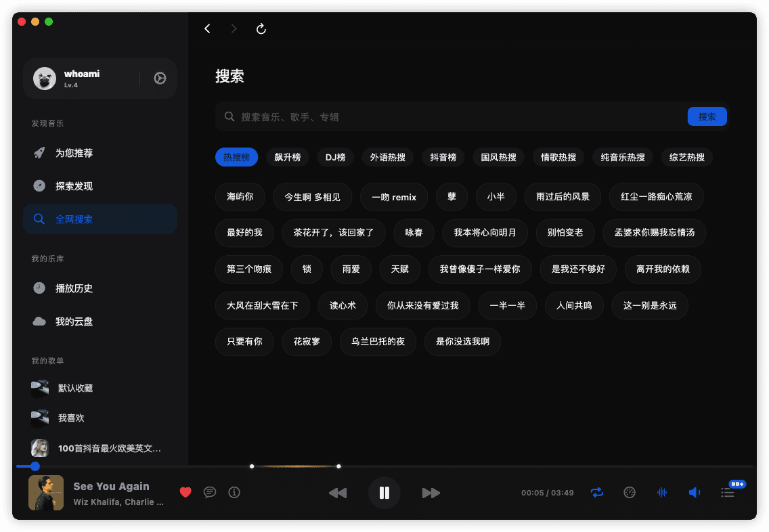This screenshot has height=532, width=769.
Task: Click the 最好的我 tag
Action: pyautogui.click(x=244, y=232)
